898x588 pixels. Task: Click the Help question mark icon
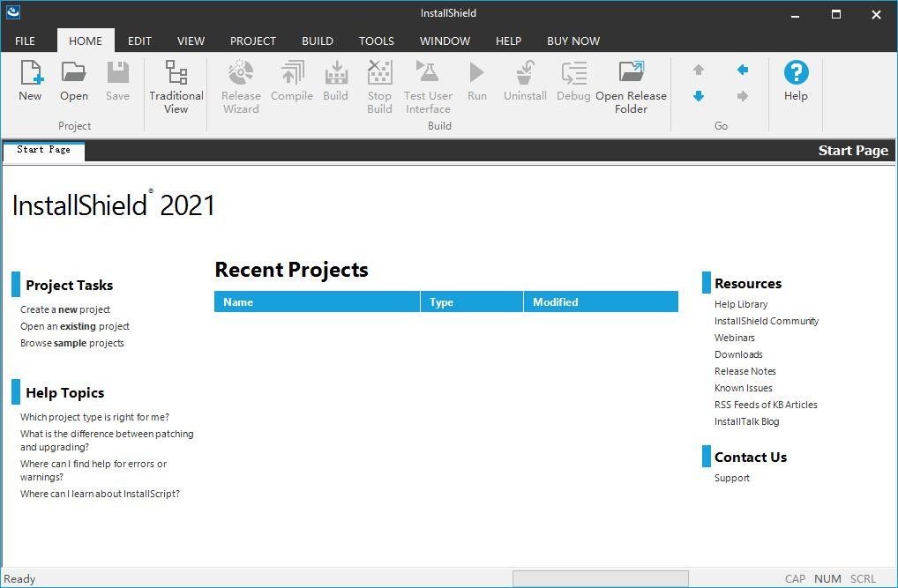[x=796, y=72]
